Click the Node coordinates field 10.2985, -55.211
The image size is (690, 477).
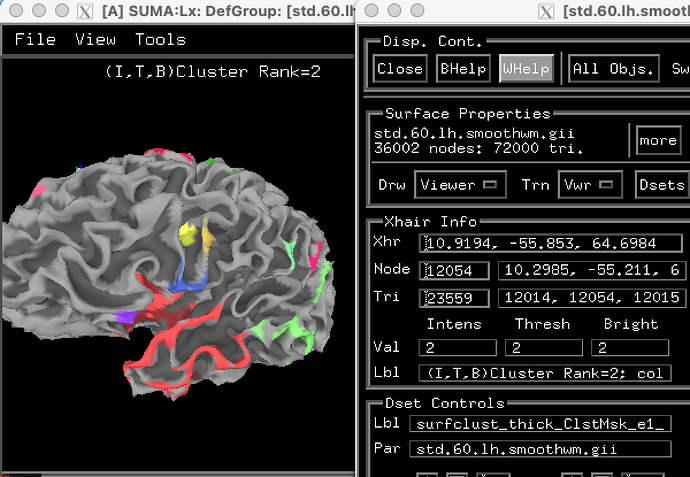(x=592, y=271)
